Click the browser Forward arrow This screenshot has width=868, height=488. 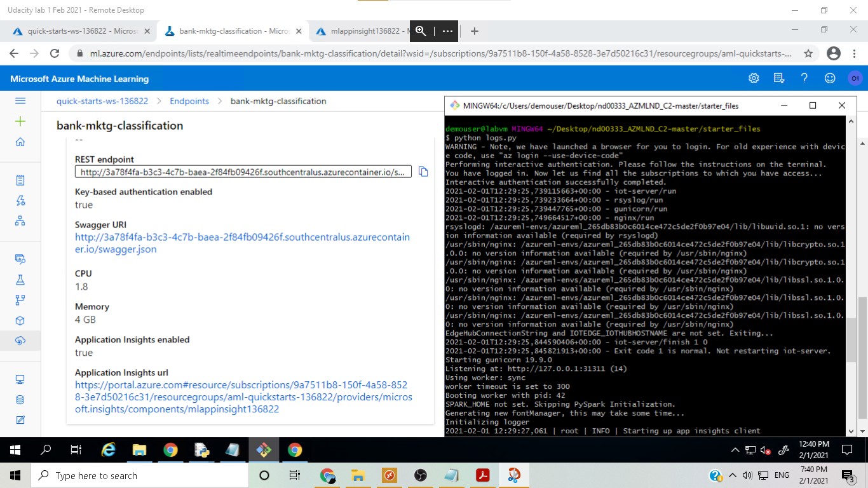pyautogui.click(x=34, y=54)
